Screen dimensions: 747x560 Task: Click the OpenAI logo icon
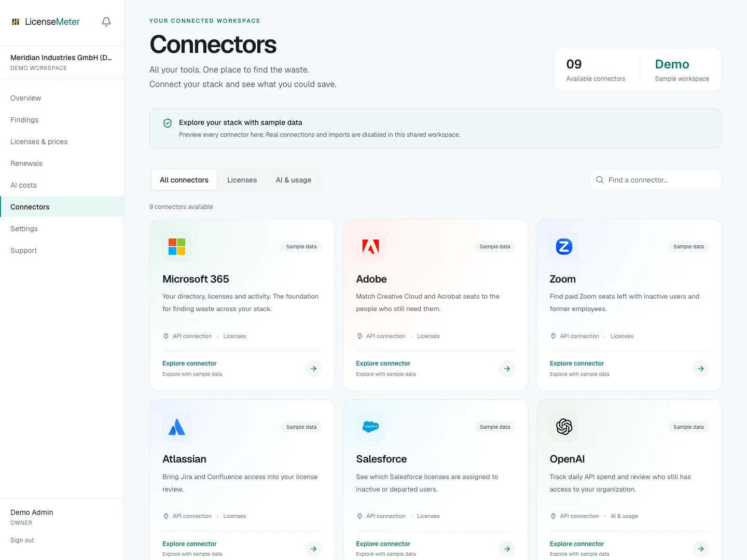coord(564,427)
